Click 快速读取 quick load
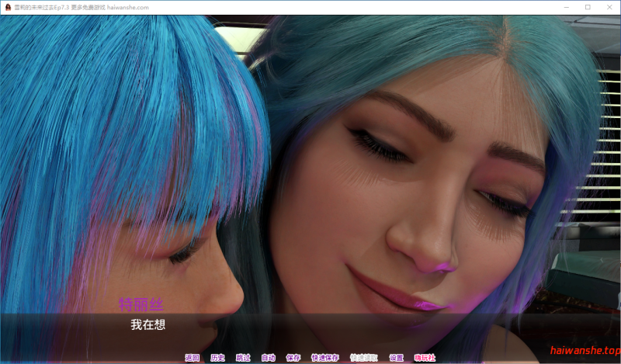 tap(363, 358)
